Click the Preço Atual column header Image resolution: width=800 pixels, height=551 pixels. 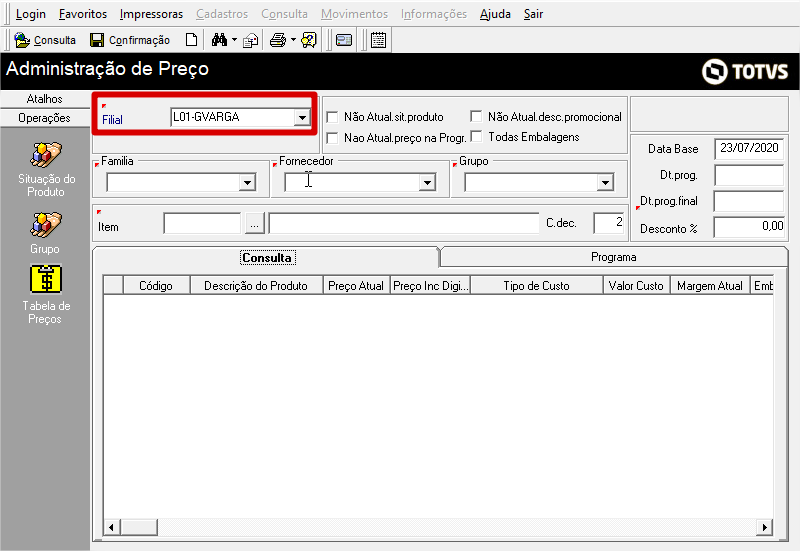tap(356, 286)
